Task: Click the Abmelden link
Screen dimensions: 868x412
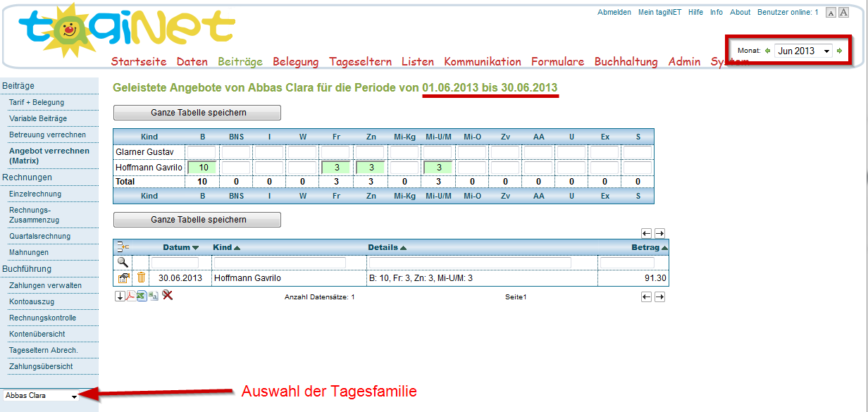Action: [614, 13]
